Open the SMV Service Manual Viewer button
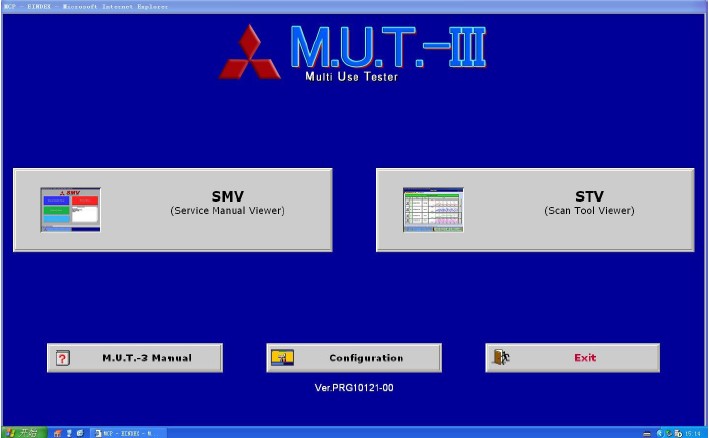 pyautogui.click(x=173, y=210)
